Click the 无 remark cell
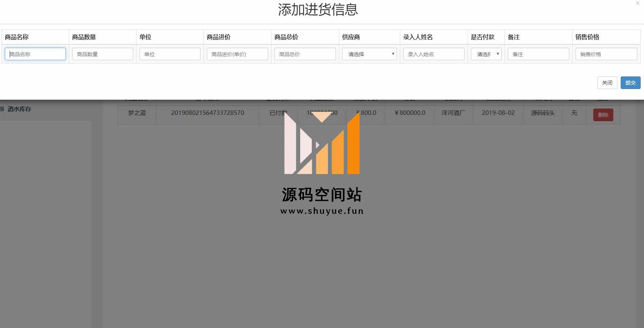Image resolution: width=644 pixels, height=328 pixels. 574,113
